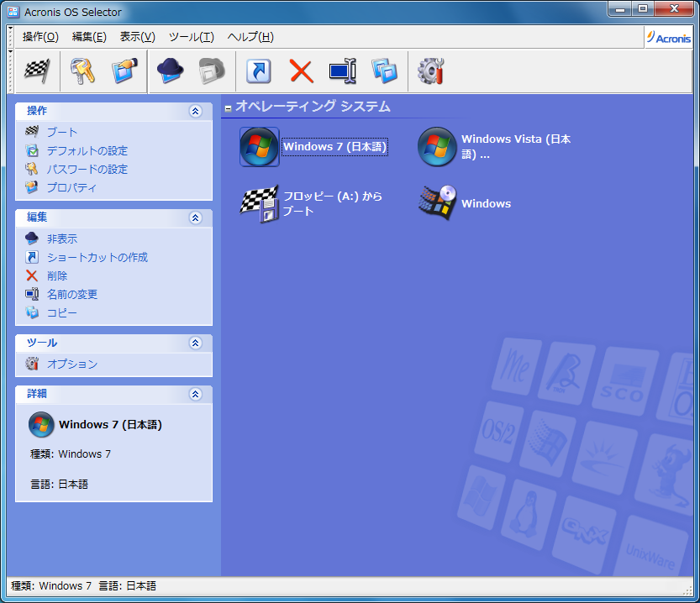700x603 pixels.
Task: Collapse the 操作 sidebar panel
Action: 196,111
